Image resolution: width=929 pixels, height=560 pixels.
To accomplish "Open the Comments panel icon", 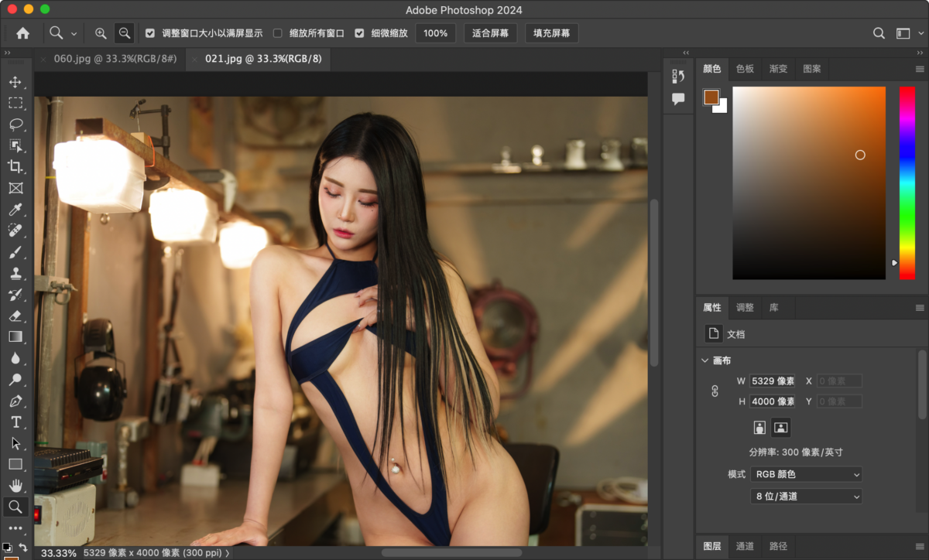I will 678,99.
